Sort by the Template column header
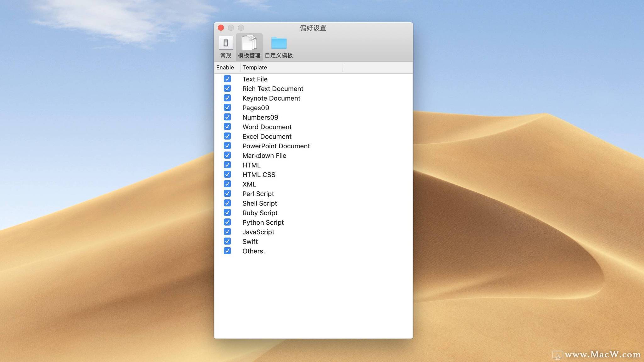The height and width of the screenshot is (362, 644). [x=255, y=68]
